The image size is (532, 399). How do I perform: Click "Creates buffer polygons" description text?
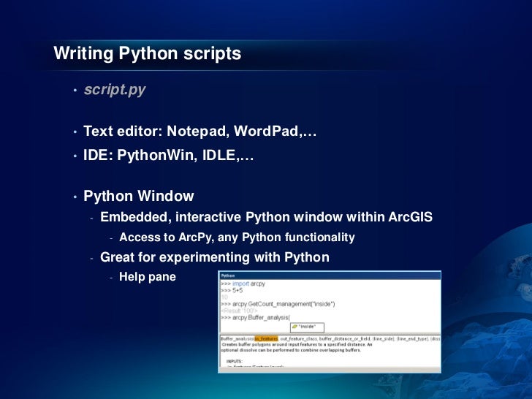tap(297, 344)
